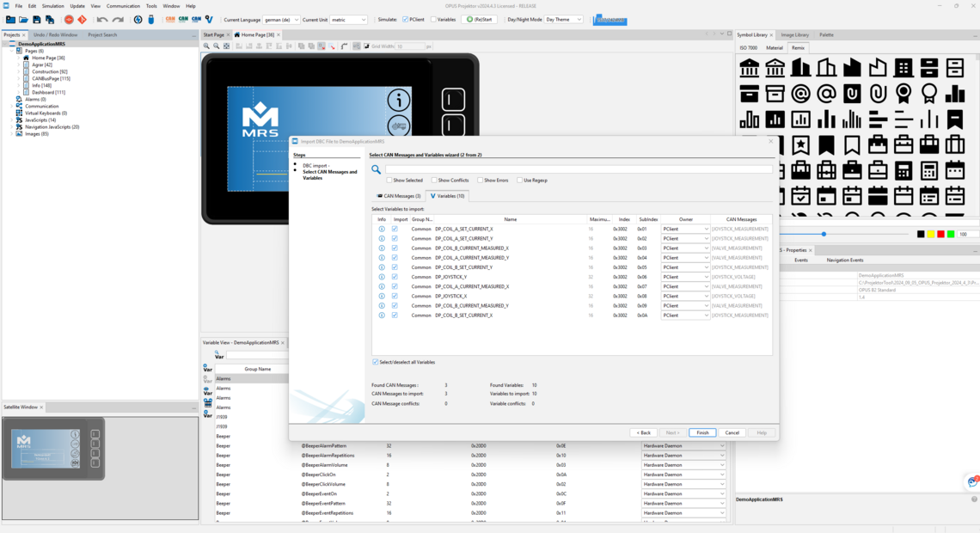
Task: Open the Simulation play icon
Action: pyautogui.click(x=470, y=19)
